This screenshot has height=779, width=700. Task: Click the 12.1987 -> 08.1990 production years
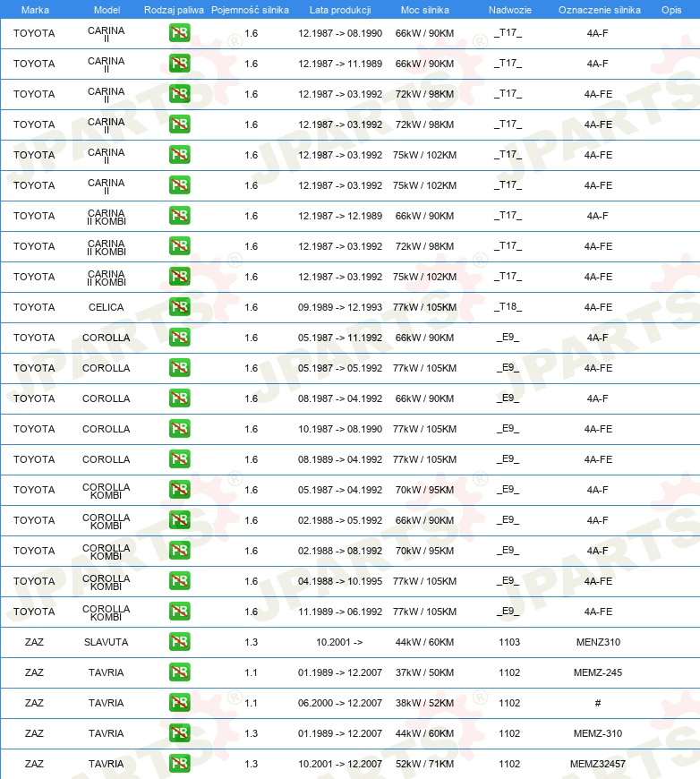(340, 33)
